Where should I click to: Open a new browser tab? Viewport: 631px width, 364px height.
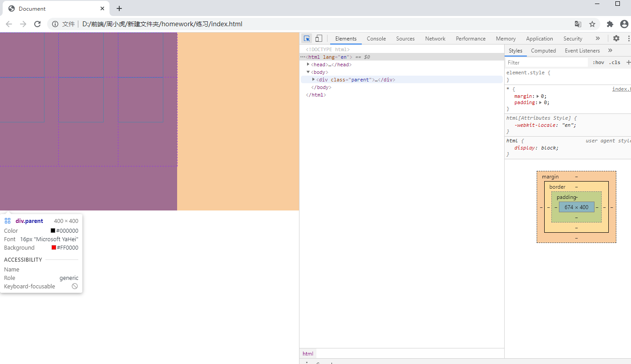(119, 8)
